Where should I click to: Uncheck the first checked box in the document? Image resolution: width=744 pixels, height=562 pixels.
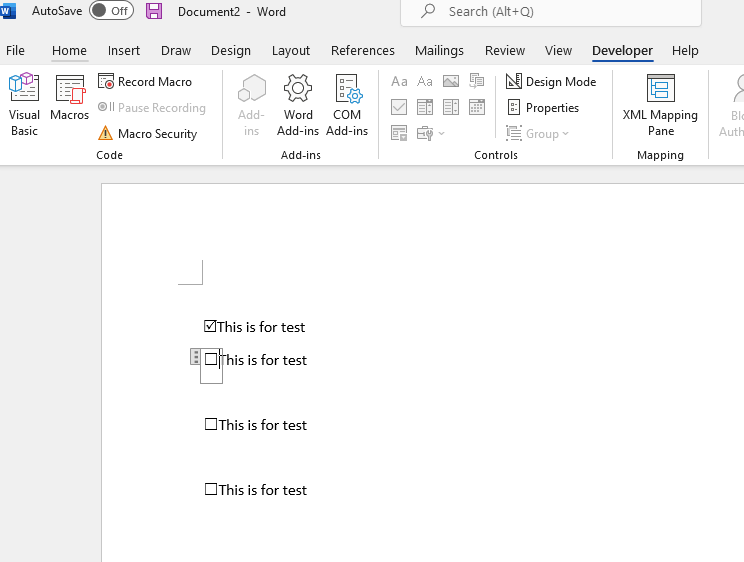(x=210, y=326)
